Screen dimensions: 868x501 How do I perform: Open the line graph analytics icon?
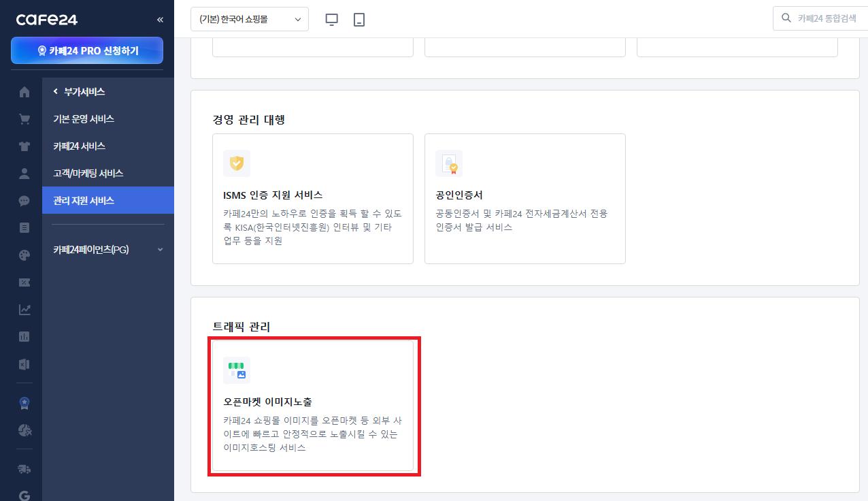[24, 310]
